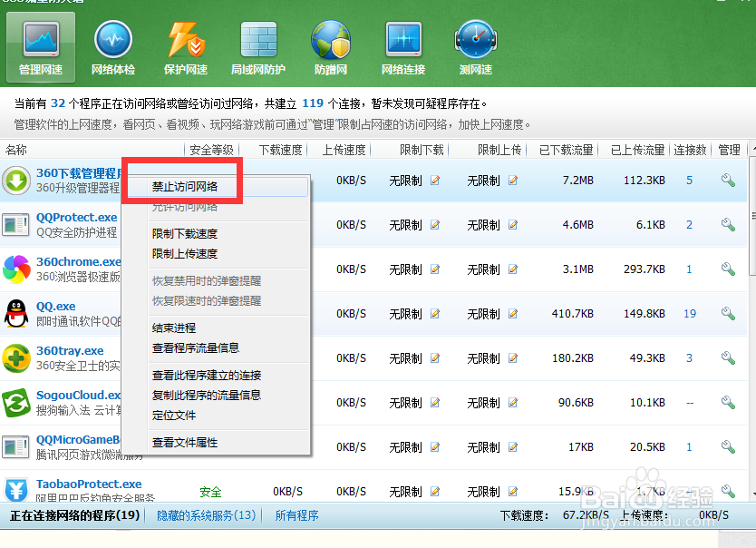Viewport: 756px width, 548px height.
Task: Click the wrench icon on TaobaoProtect.exe row
Action: tap(727, 491)
